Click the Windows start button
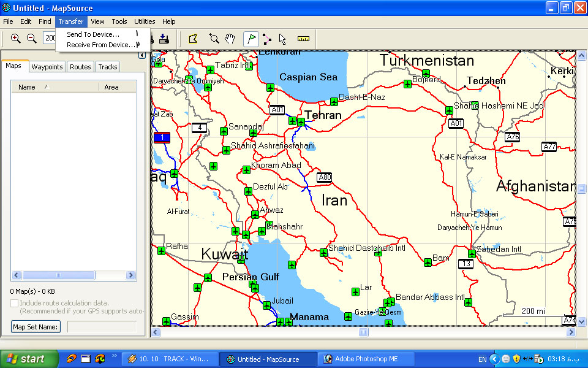Screen dimensions: 588x368 click(26, 359)
